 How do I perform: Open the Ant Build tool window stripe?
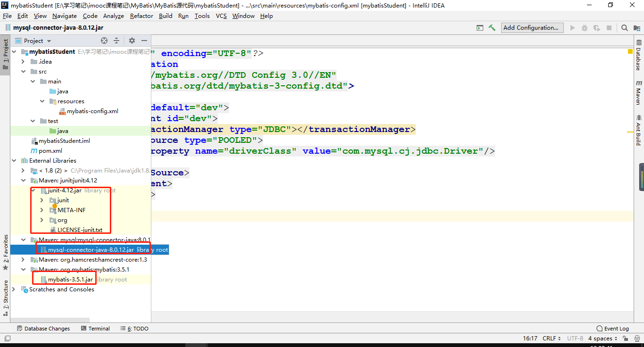pos(638,130)
